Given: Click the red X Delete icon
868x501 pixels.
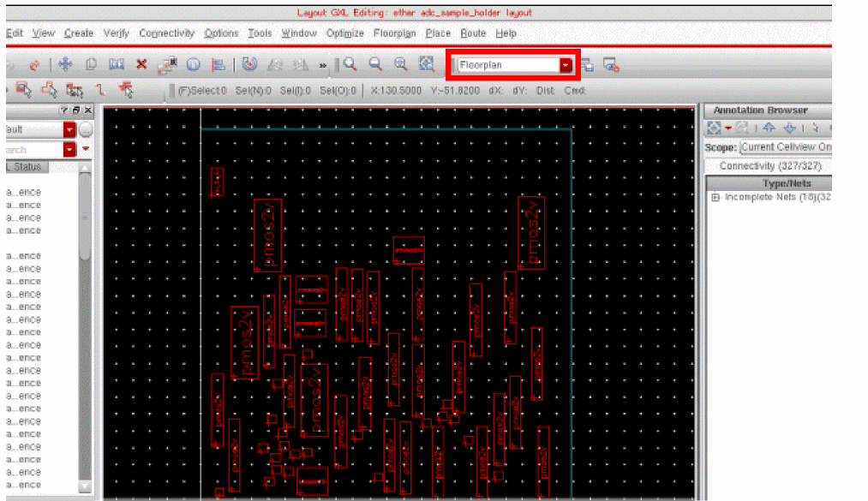Looking at the screenshot, I should click(x=141, y=64).
